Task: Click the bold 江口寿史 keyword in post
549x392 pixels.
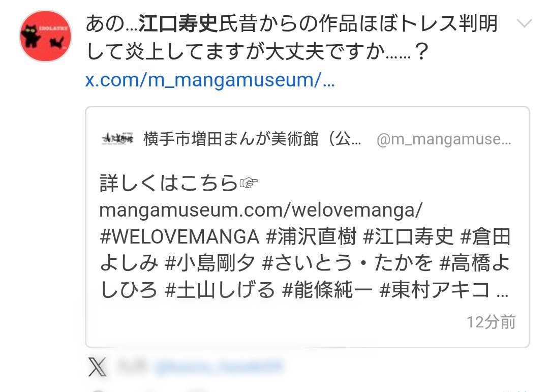Action: 178,24
